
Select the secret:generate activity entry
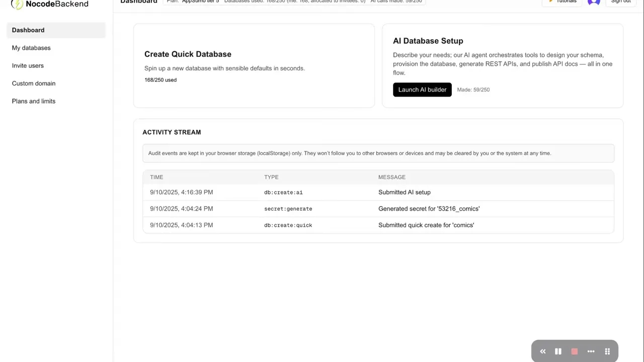tap(288, 209)
